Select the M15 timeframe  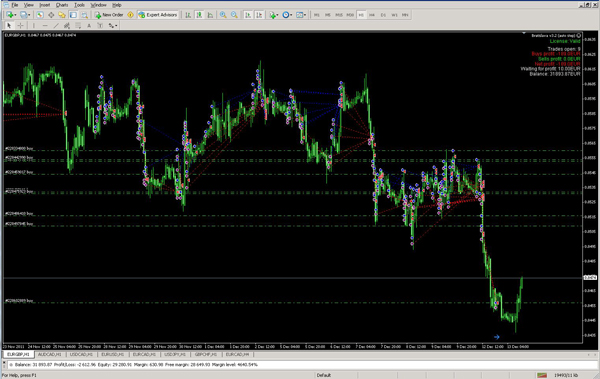[x=339, y=15]
